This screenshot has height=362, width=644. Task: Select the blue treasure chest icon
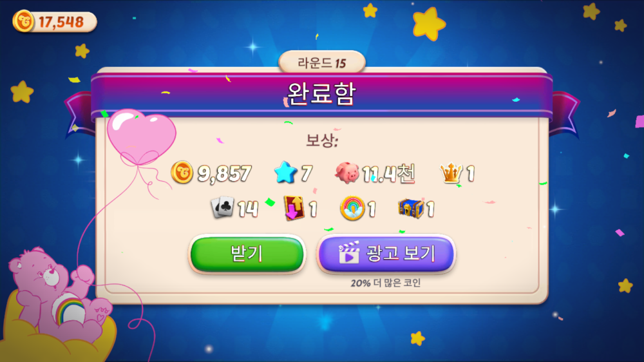click(411, 208)
